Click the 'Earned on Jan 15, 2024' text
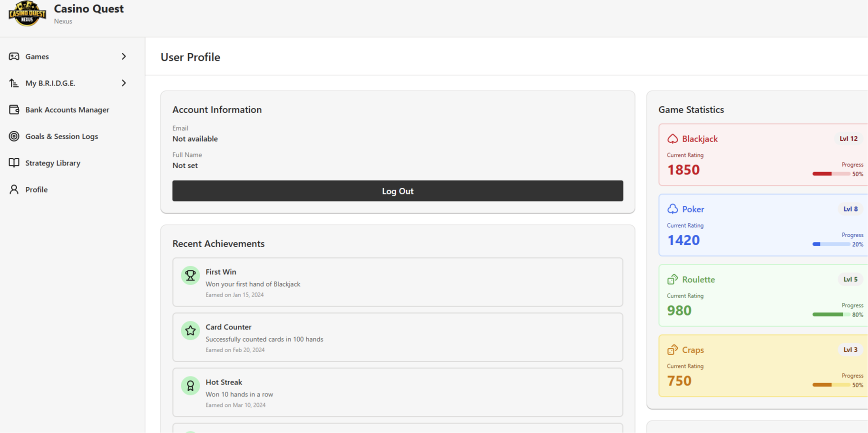The width and height of the screenshot is (868, 433). (234, 295)
